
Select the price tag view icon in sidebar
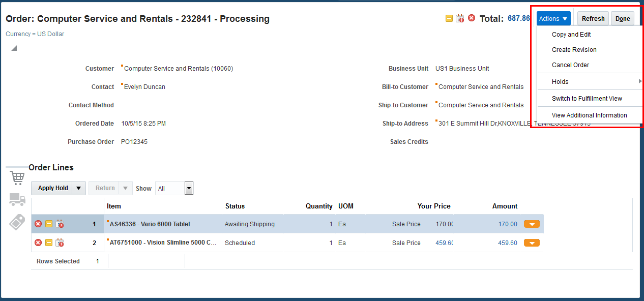click(17, 222)
